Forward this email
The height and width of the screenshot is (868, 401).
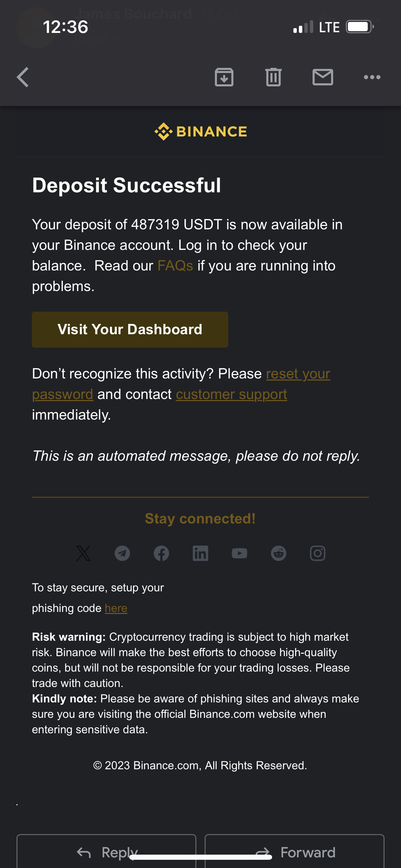[x=294, y=851]
